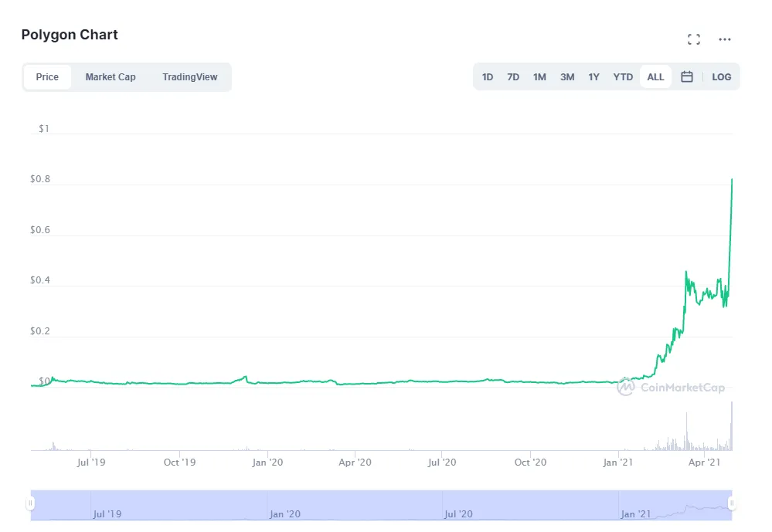Select the 7D time range
The image size is (772, 532).
[513, 76]
